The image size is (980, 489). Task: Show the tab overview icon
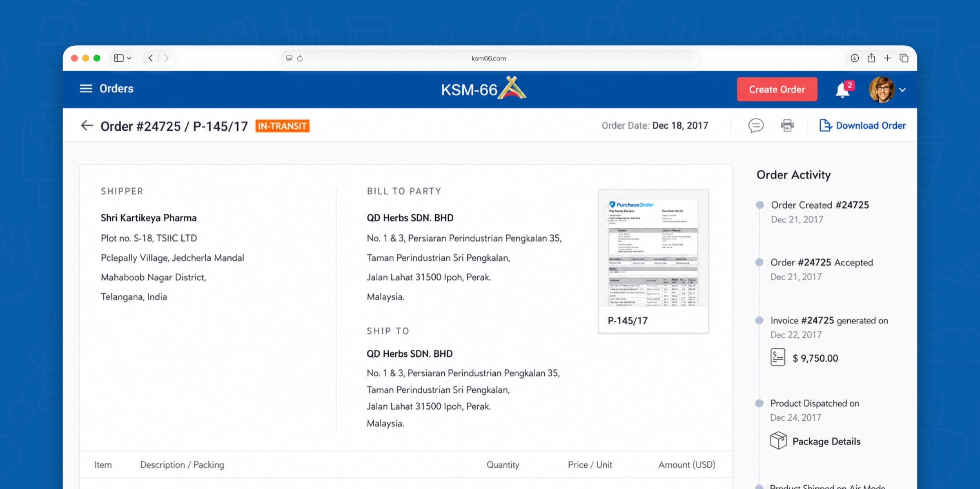coord(904,58)
